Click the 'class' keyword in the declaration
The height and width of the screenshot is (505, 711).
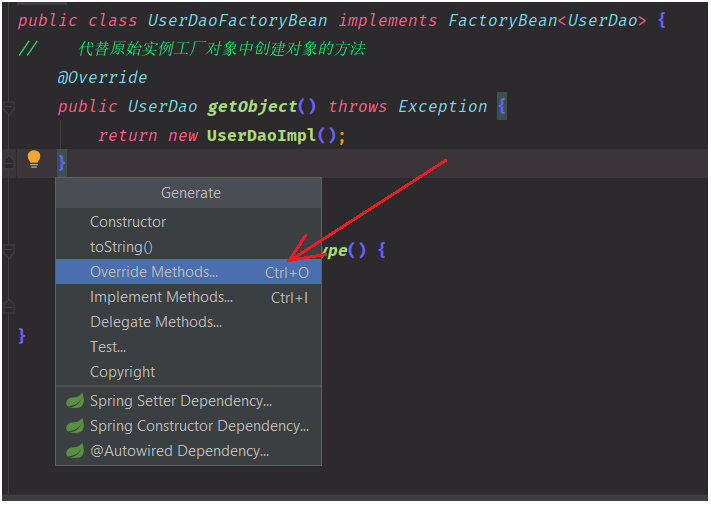click(112, 21)
